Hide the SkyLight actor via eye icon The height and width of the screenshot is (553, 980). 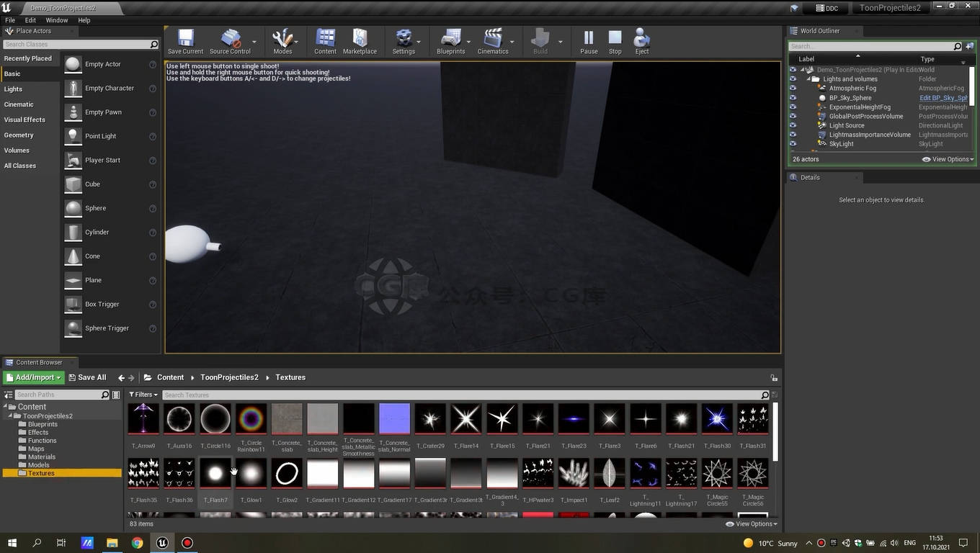coord(793,144)
